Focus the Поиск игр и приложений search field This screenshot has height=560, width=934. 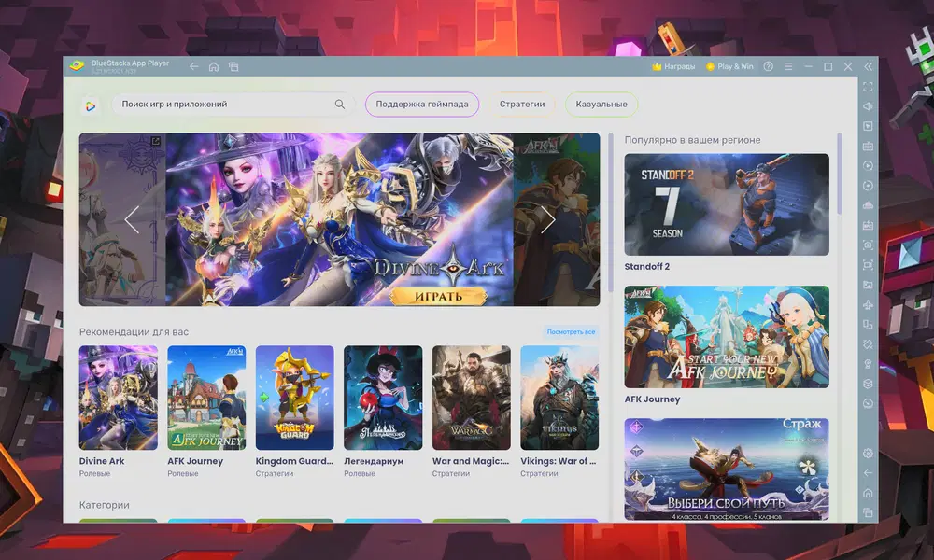pyautogui.click(x=233, y=105)
